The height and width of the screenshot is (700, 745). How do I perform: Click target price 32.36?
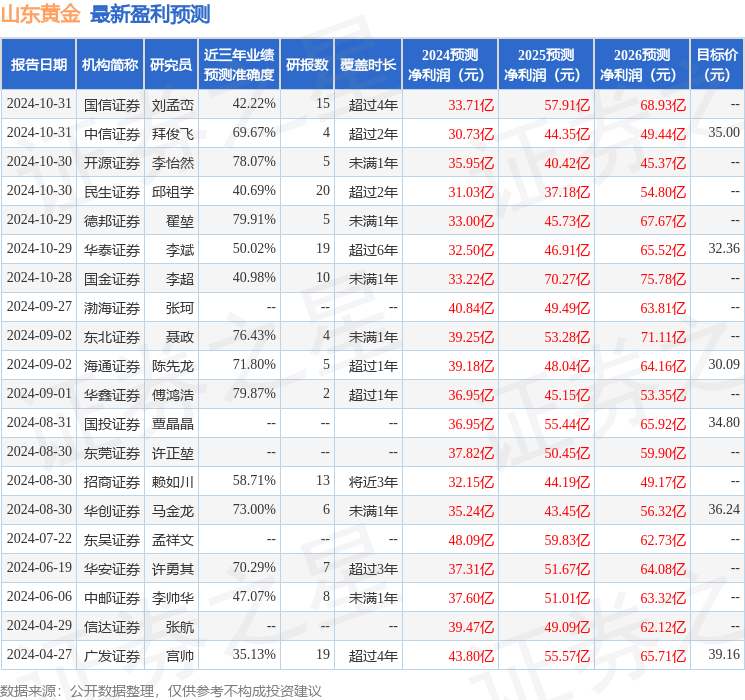(724, 248)
